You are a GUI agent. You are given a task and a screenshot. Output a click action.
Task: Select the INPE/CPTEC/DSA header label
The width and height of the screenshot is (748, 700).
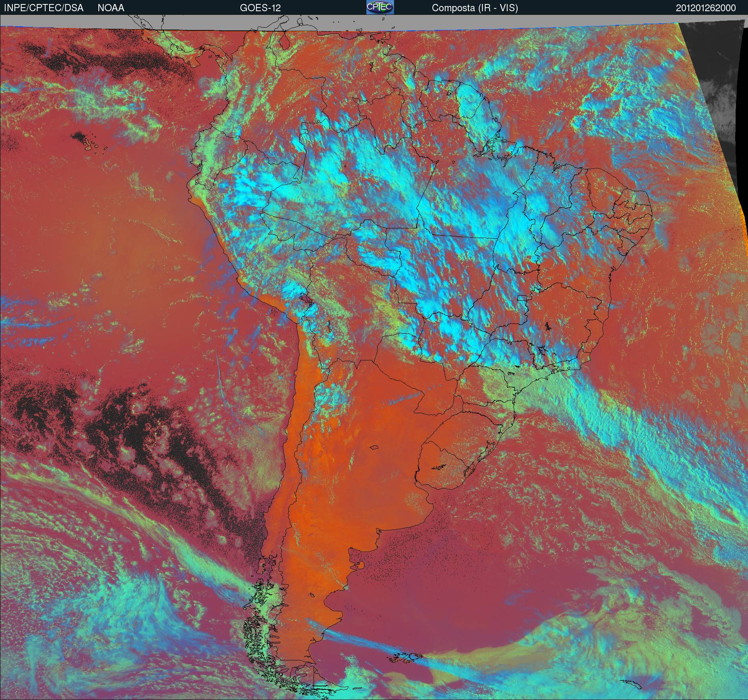point(44,8)
